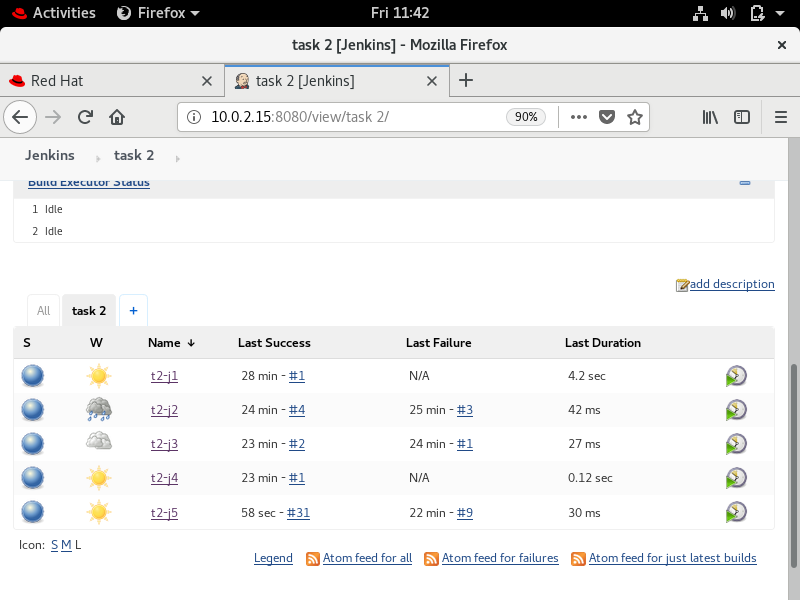Click the sunny weather health icon for t2-j4
The image size is (800, 600).
98,477
